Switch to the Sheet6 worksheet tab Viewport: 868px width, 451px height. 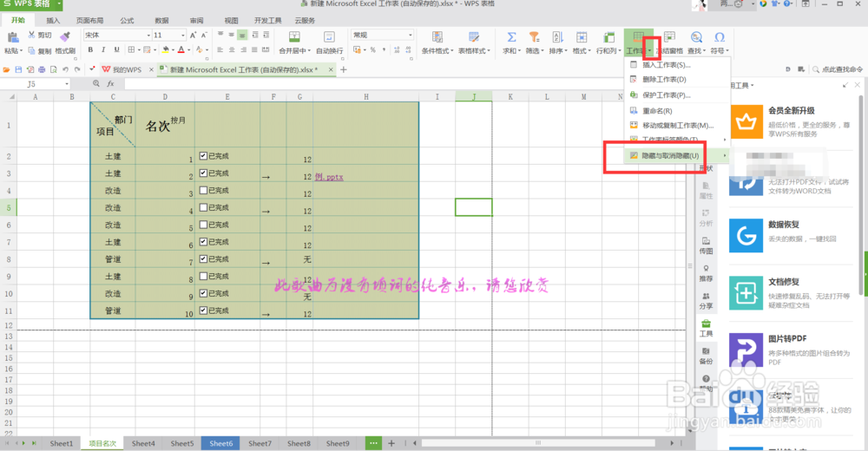tap(220, 443)
